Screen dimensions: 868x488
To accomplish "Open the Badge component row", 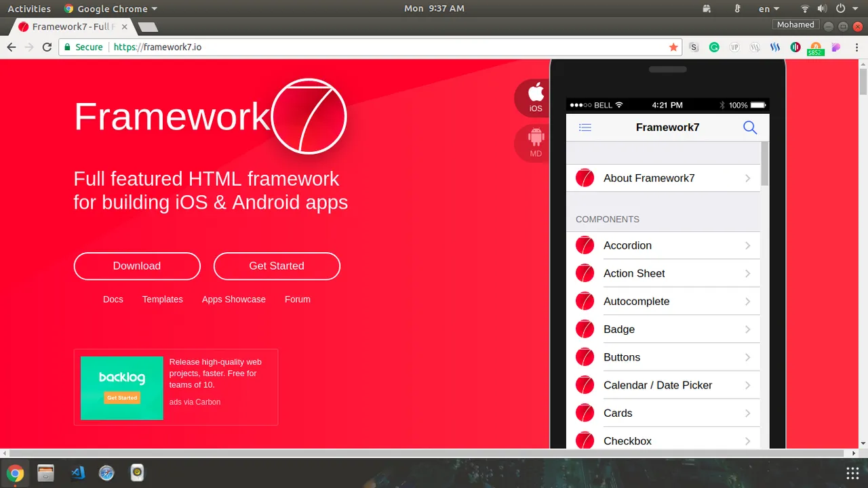I will tap(663, 329).
